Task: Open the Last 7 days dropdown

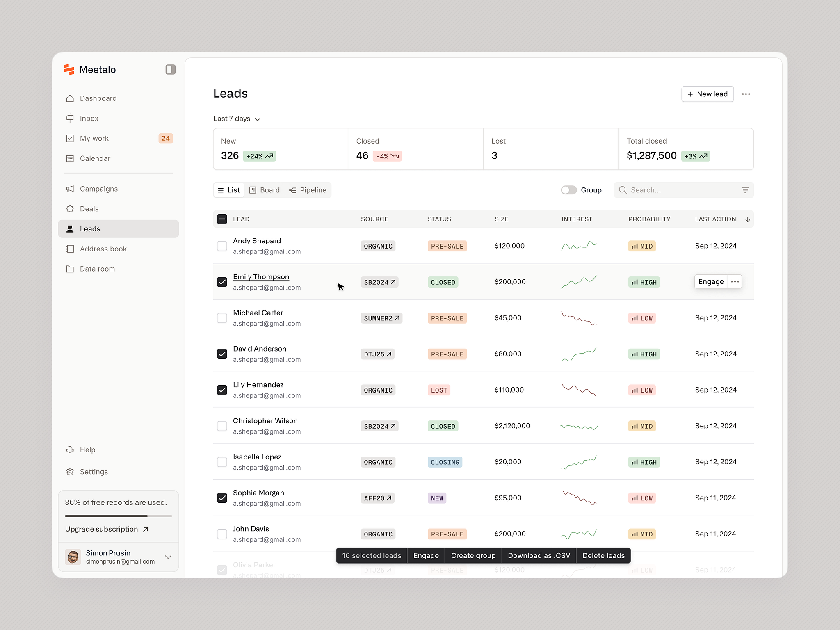Action: (x=237, y=119)
